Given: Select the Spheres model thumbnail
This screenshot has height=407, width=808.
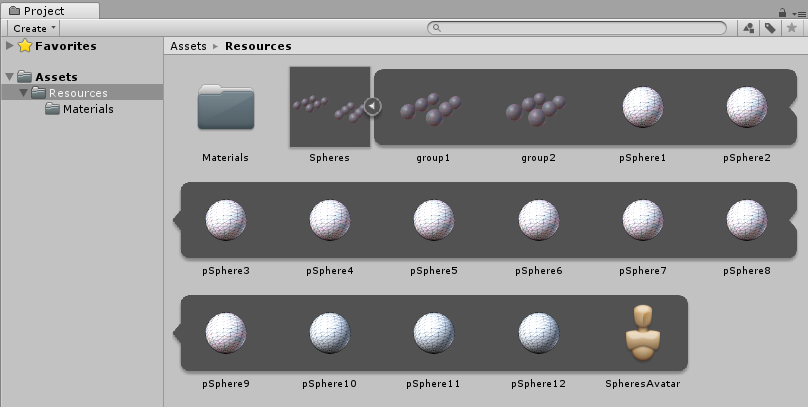Looking at the screenshot, I should coord(329,107).
